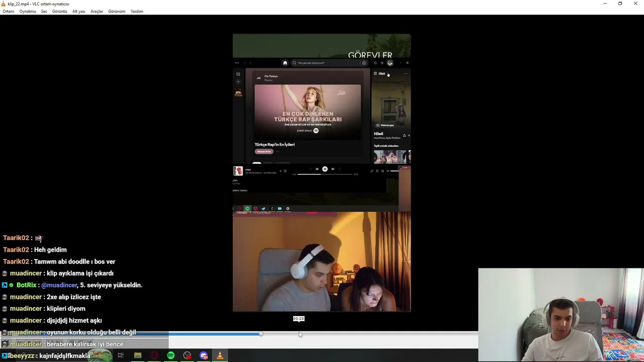Restore down the VLC window

tap(620, 4)
